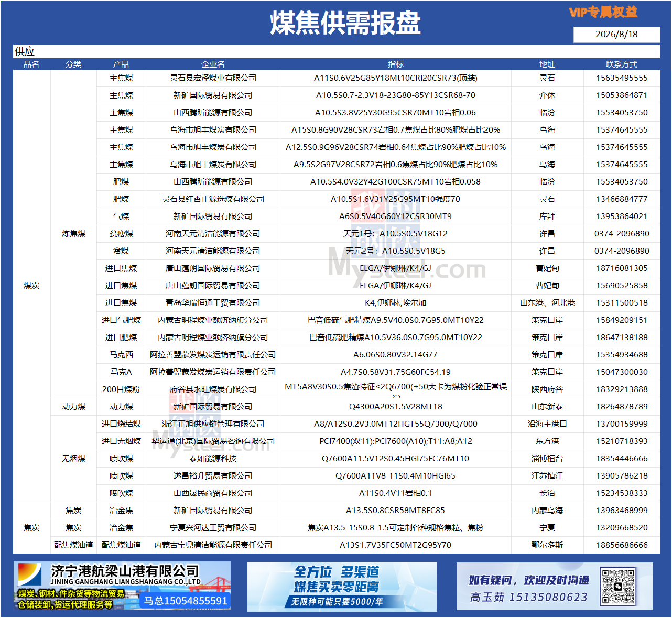
Task: Click the 指标 column header
Action: tap(396, 64)
